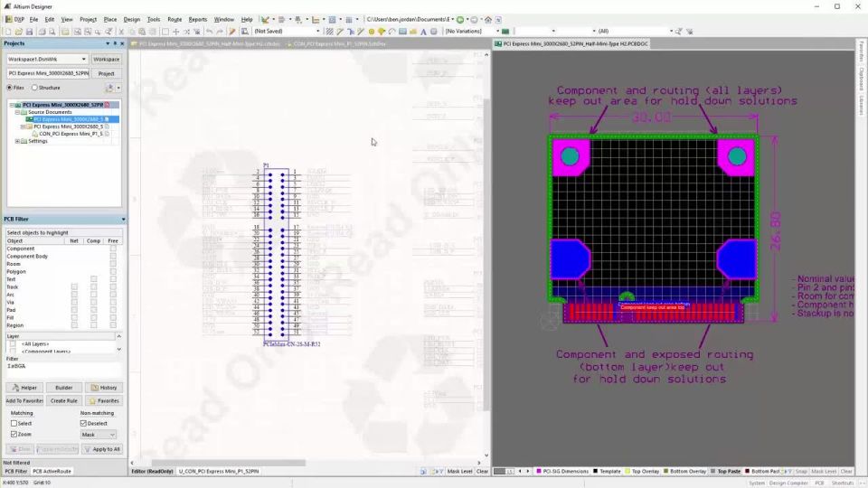The width and height of the screenshot is (868, 488).
Task: Uncheck the Matching Zoom checkbox
Action: (14, 435)
